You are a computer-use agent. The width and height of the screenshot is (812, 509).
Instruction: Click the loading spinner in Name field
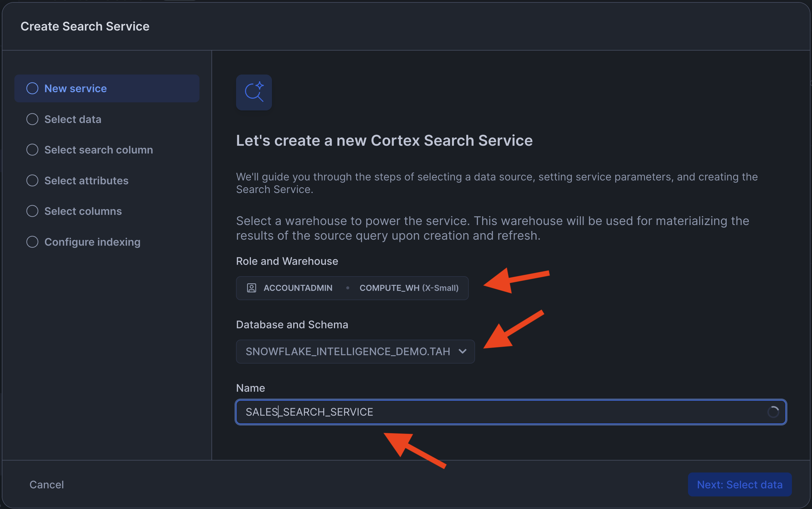pos(772,412)
